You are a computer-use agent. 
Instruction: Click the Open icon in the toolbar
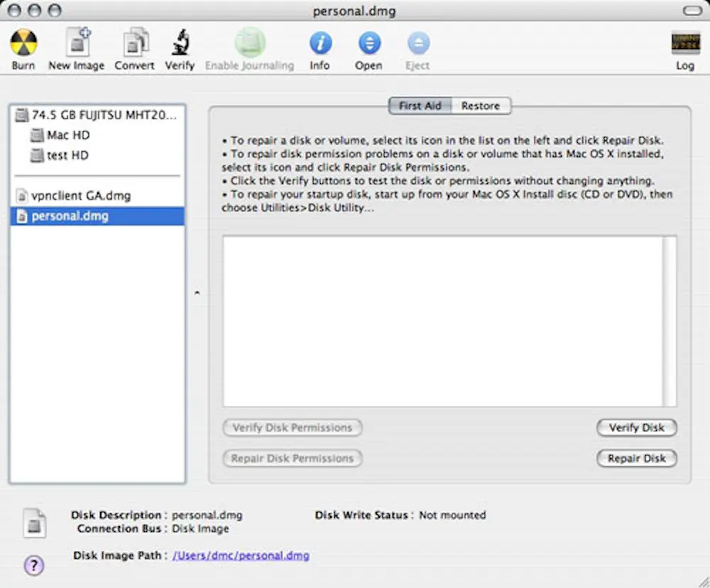[368, 44]
